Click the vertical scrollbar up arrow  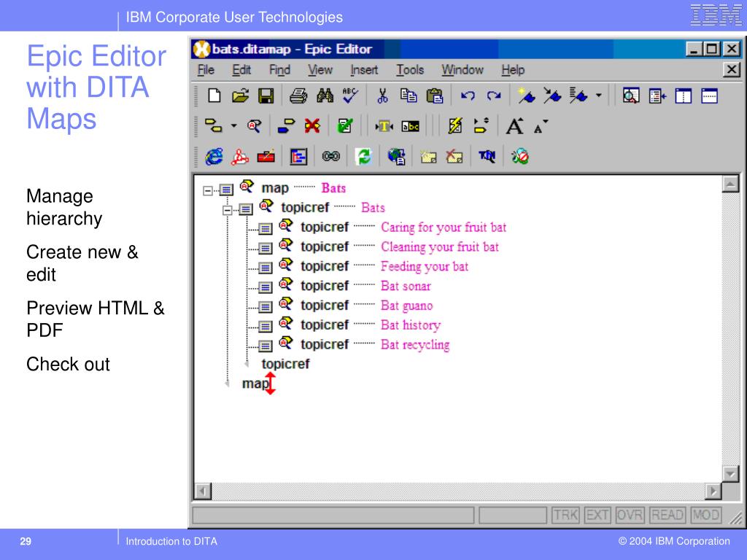[x=730, y=184]
